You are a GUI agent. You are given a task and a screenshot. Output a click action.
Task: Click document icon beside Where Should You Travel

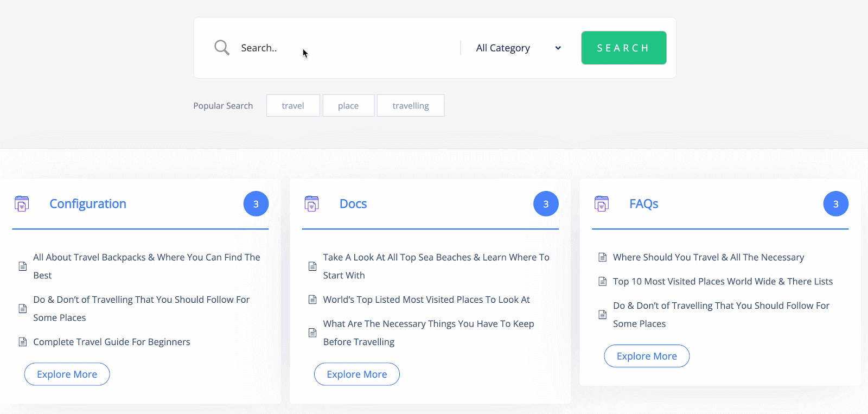pyautogui.click(x=602, y=257)
